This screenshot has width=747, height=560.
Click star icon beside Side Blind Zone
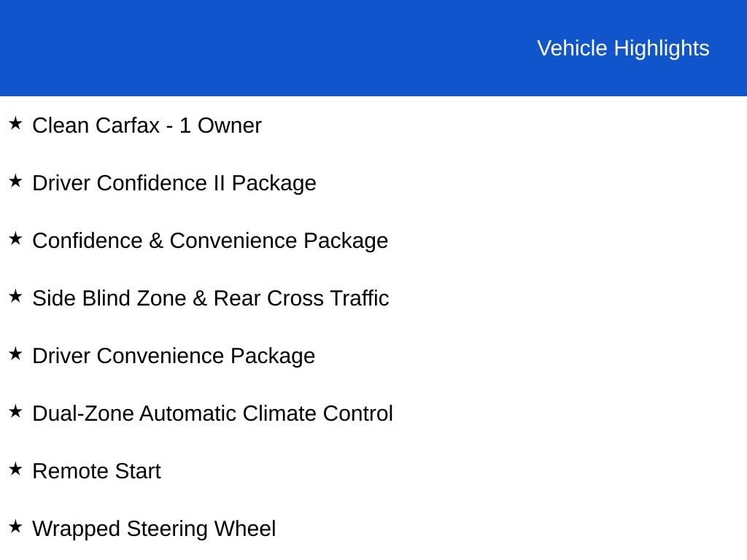point(15,296)
